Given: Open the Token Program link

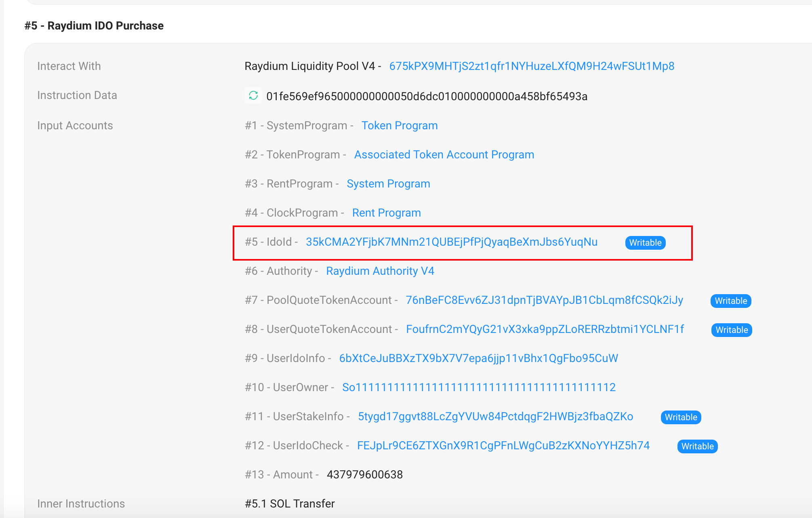Looking at the screenshot, I should pyautogui.click(x=399, y=126).
